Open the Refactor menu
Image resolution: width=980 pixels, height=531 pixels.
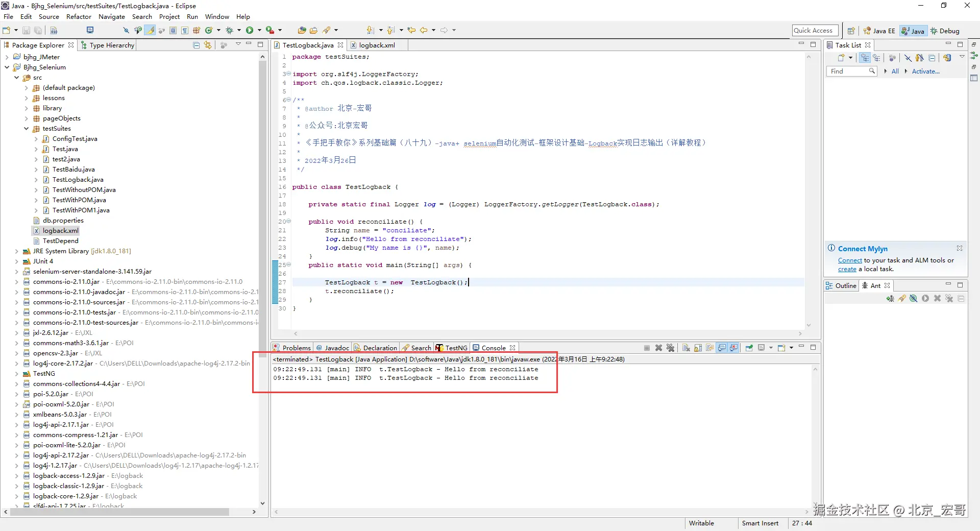pos(79,17)
